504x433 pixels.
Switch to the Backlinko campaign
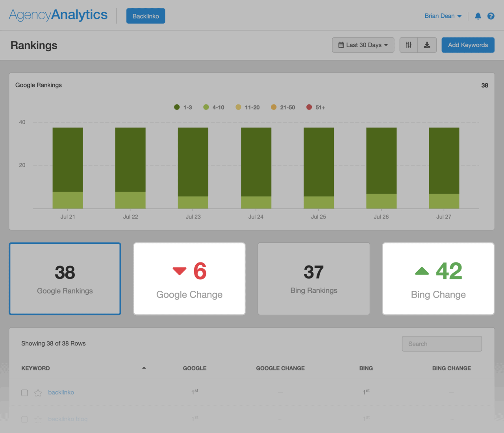(x=145, y=16)
